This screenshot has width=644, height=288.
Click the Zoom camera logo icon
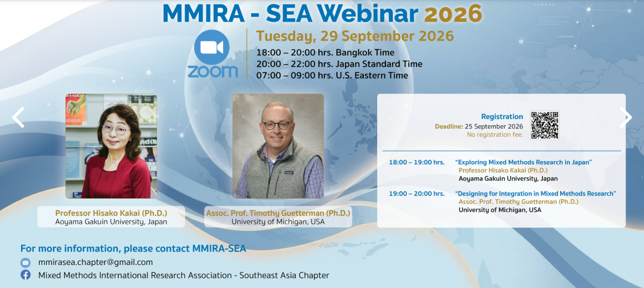point(212,47)
